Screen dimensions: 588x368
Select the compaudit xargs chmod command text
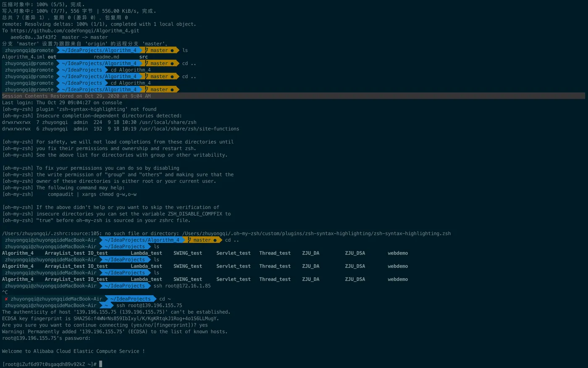pos(92,194)
